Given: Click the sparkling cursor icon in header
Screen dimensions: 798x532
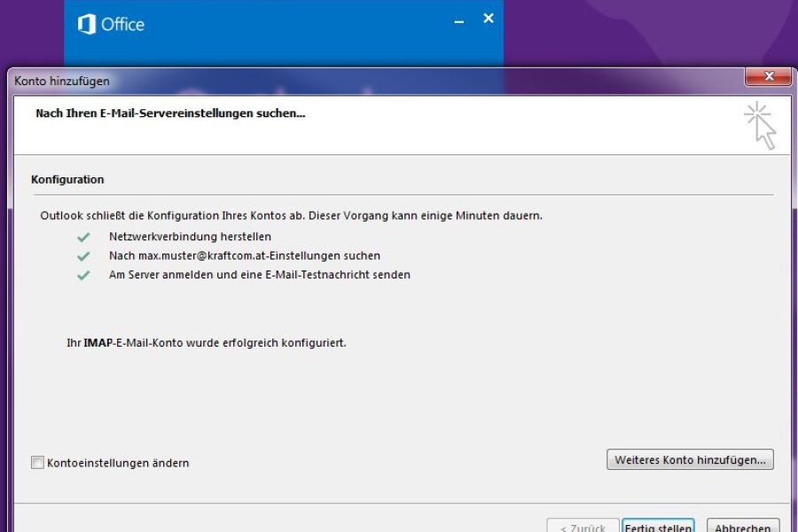Looking at the screenshot, I should click(x=760, y=125).
